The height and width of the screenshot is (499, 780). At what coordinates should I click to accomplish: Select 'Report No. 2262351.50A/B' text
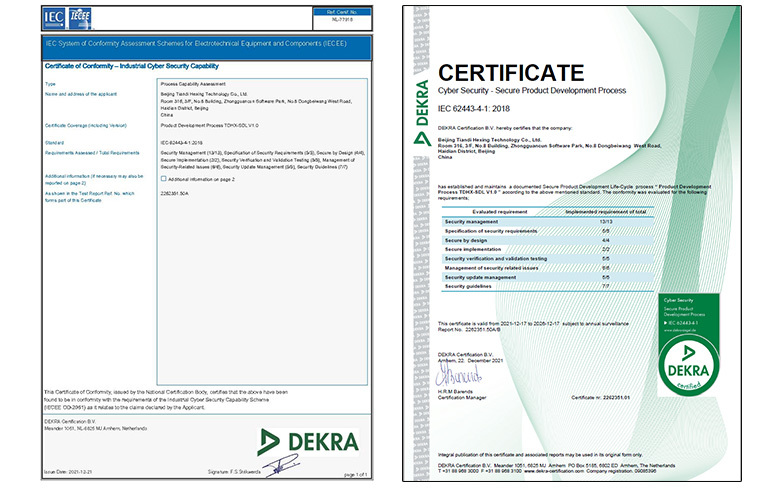click(469, 330)
